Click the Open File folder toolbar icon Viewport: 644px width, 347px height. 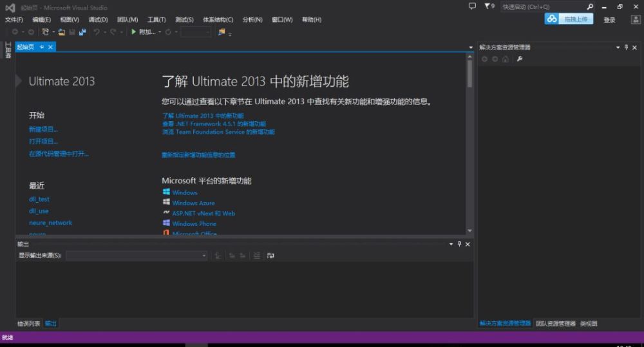click(x=62, y=32)
